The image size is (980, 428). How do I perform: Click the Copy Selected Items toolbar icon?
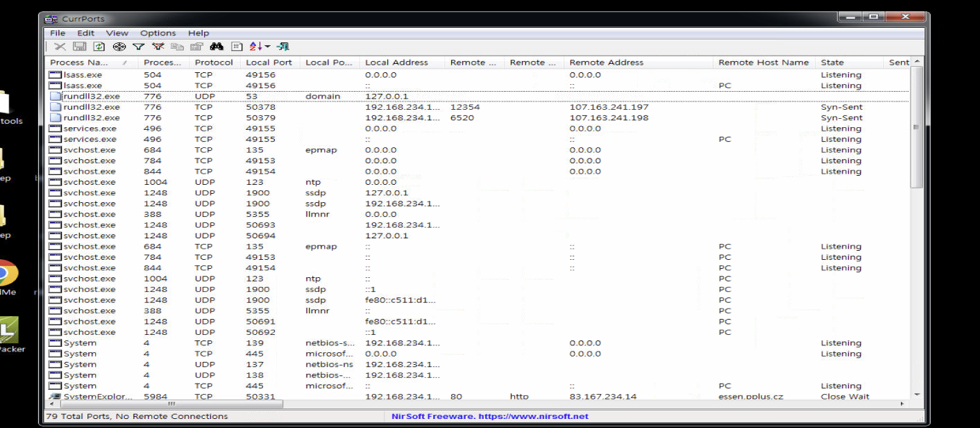coord(178,47)
